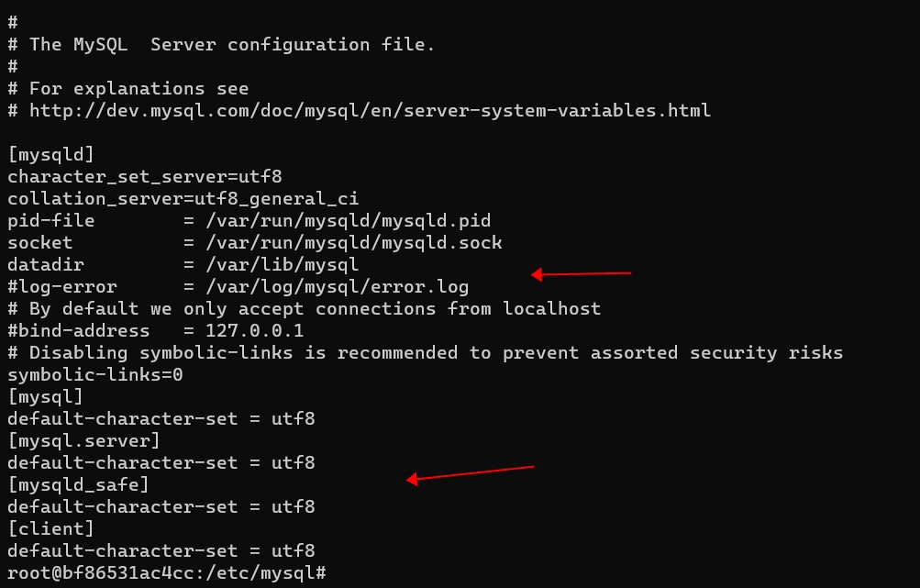Click the [mysql] section header
This screenshot has height=588, width=920.
pos(46,397)
